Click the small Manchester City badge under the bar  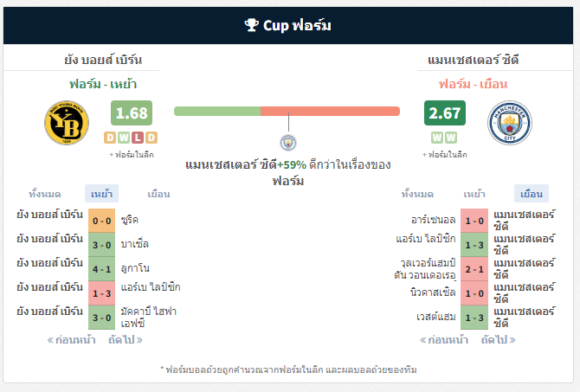pyautogui.click(x=288, y=143)
